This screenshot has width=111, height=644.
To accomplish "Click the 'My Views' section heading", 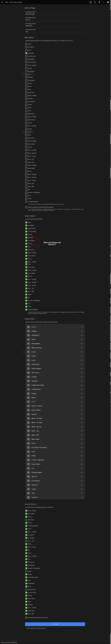I will [29, 37].
